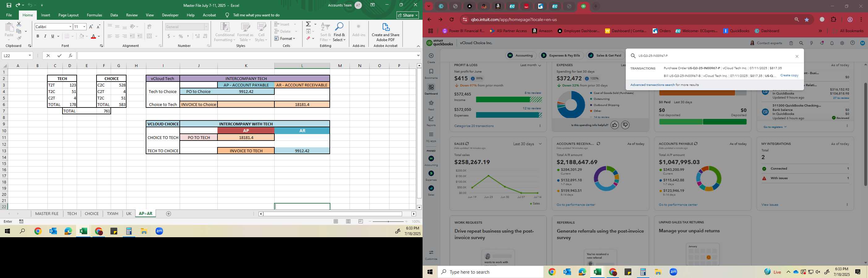Click the QuickBooks help question mark icon
The image size is (868, 278).
pyautogui.click(x=852, y=43)
